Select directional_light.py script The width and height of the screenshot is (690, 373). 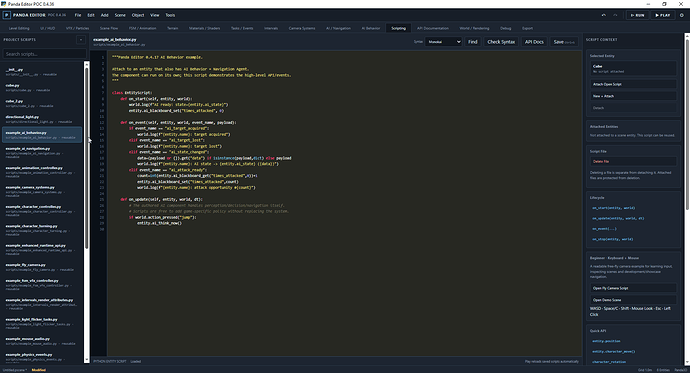click(42, 119)
